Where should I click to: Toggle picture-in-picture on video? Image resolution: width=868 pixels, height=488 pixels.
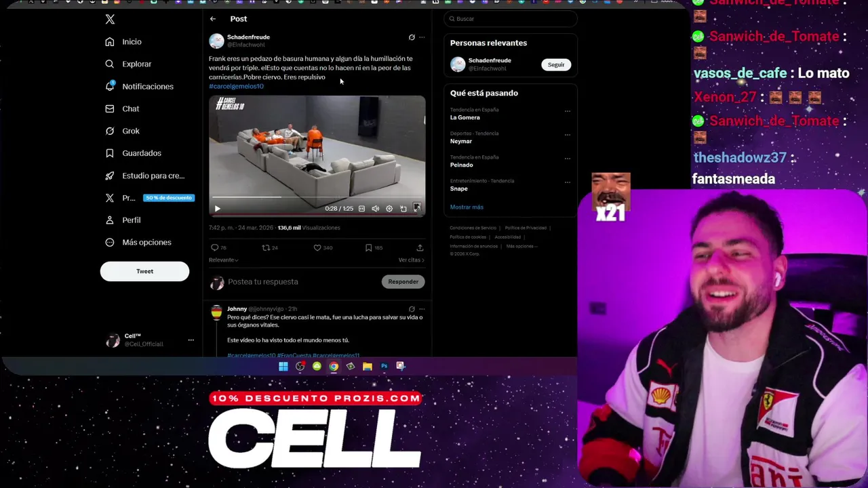[x=403, y=209]
